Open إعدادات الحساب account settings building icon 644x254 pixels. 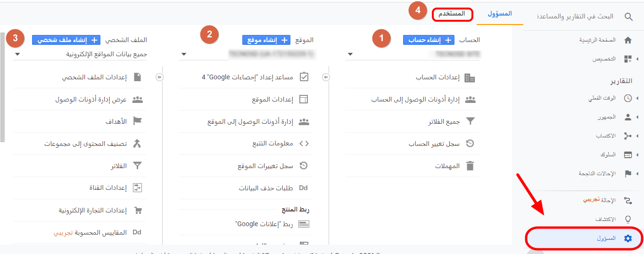tap(470, 77)
